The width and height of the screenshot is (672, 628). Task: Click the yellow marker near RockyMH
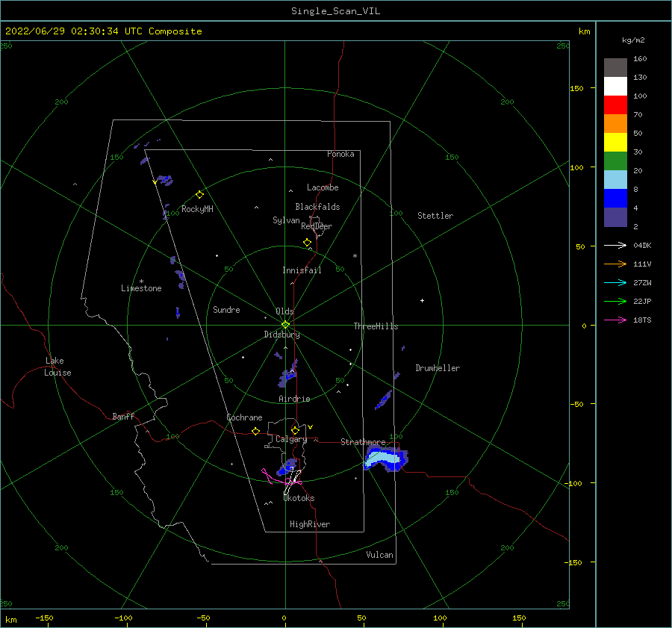click(199, 195)
